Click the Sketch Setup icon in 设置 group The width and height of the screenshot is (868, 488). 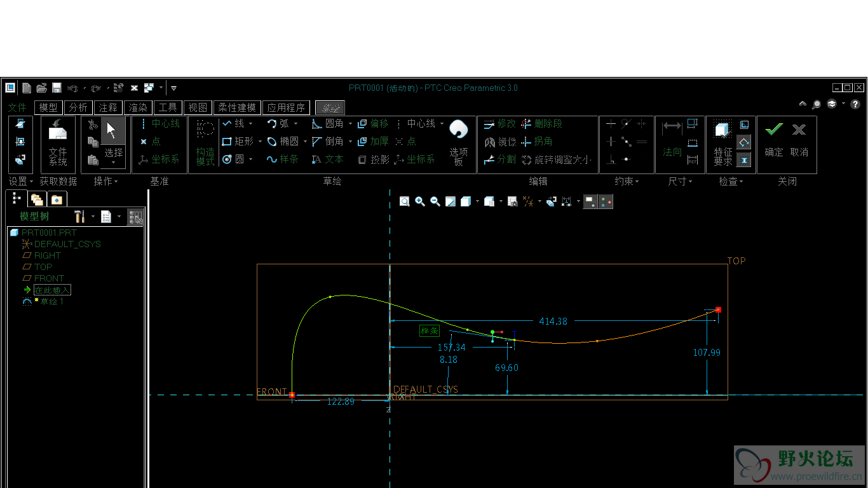point(20,123)
